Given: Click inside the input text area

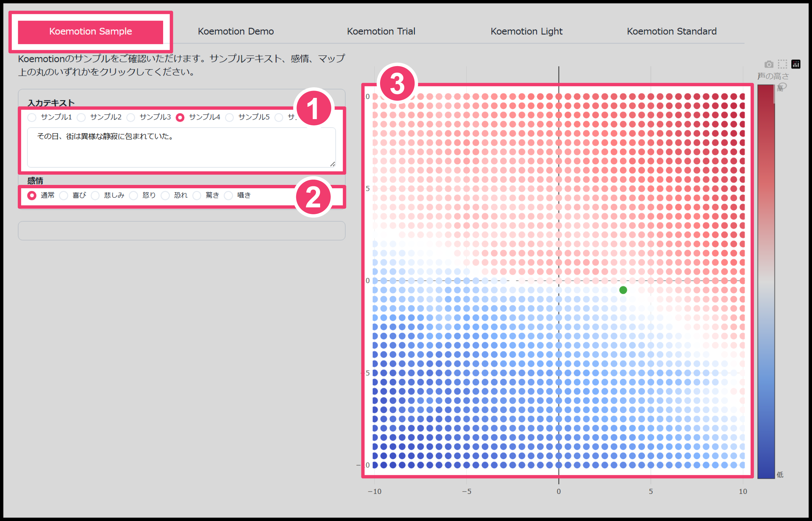Looking at the screenshot, I should click(x=182, y=147).
